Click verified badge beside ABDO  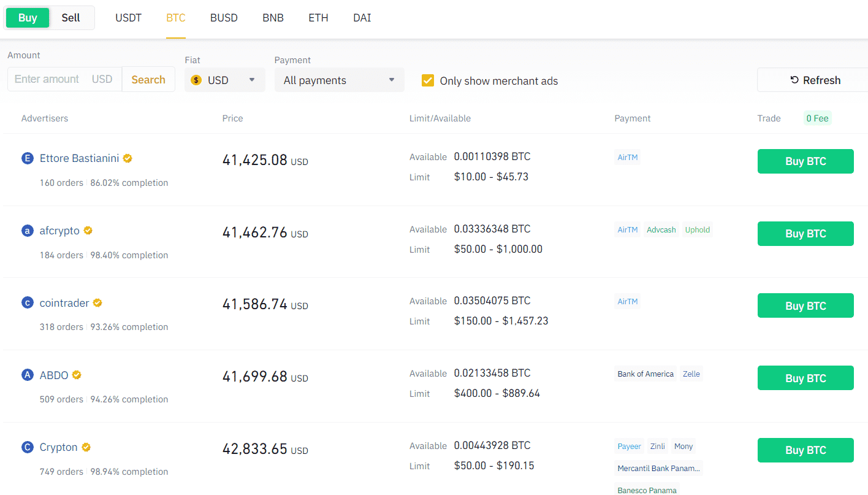(x=77, y=375)
